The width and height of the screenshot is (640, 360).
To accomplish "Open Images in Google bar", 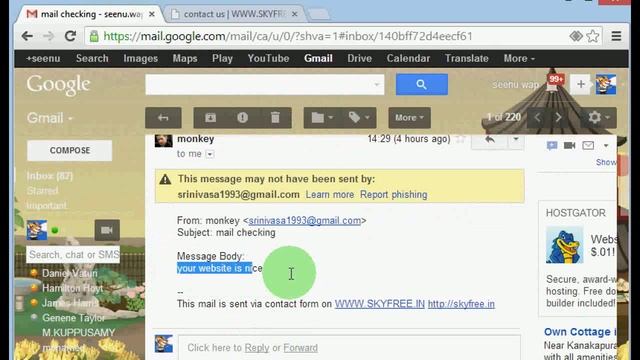I will (x=141, y=58).
